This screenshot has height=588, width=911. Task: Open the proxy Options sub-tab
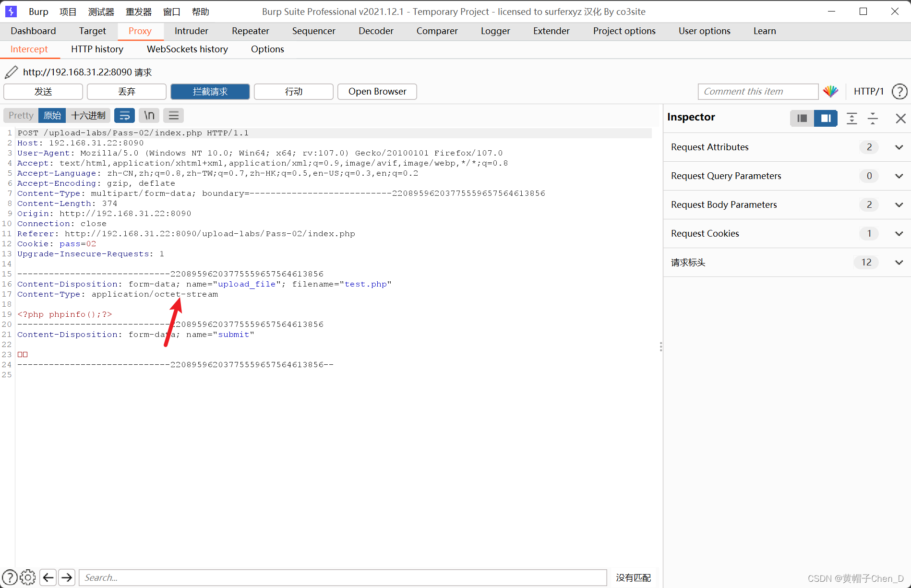coord(267,49)
